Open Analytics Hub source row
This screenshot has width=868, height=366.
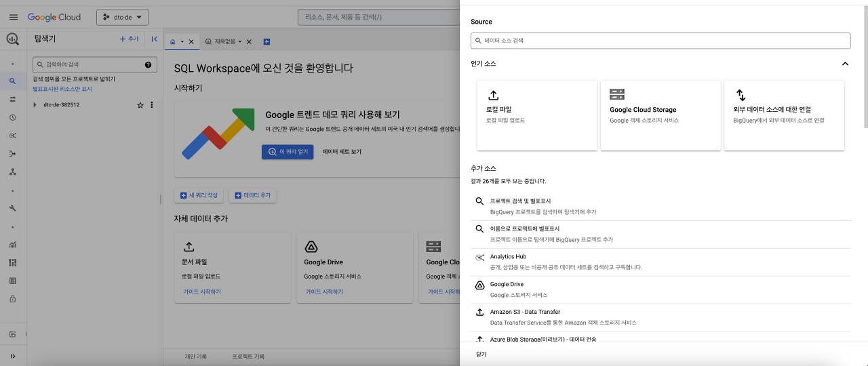coord(660,262)
